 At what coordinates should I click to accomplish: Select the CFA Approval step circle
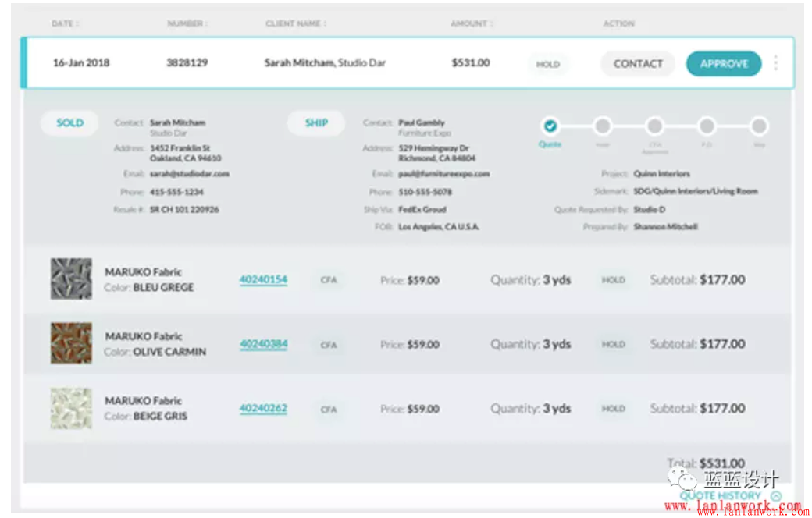[654, 126]
